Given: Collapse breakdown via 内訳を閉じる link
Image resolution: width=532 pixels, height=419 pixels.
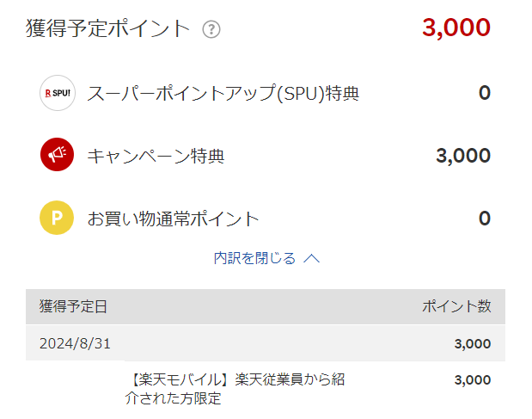Looking at the screenshot, I should point(254,258).
